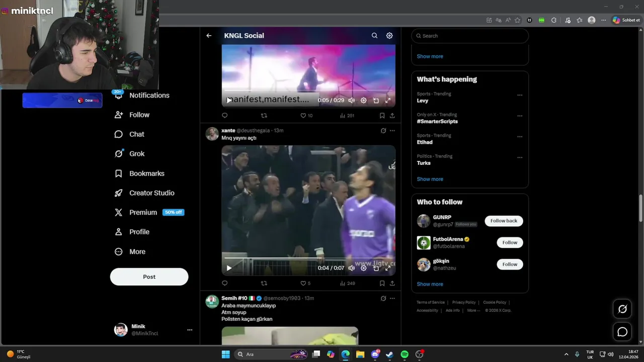
Task: Click the Post button
Action: click(x=149, y=277)
